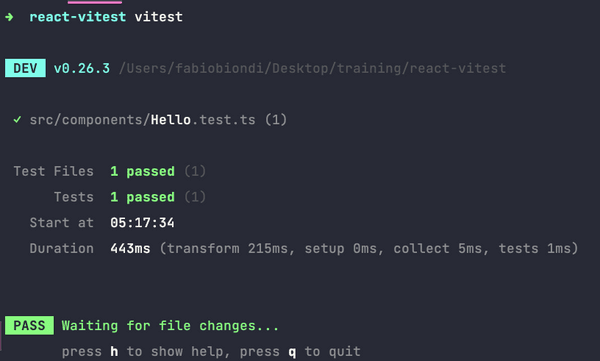This screenshot has height=361, width=600.
Task: Select the v0.26.3 version text
Action: [x=82, y=68]
